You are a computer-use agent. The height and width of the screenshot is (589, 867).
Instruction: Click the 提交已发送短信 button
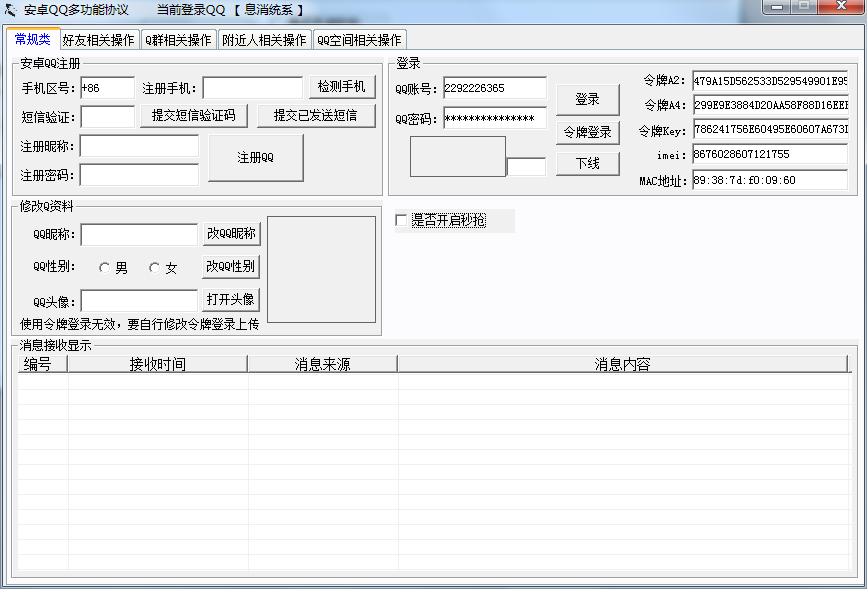(x=316, y=116)
